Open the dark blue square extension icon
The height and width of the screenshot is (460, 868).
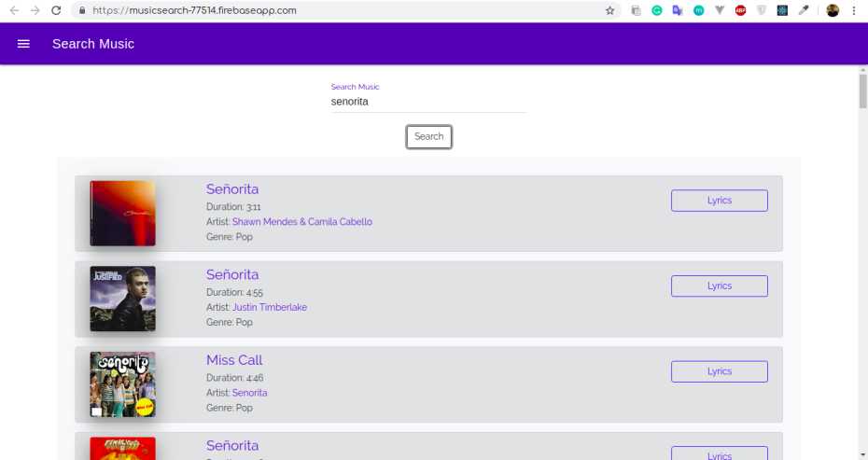click(x=782, y=10)
